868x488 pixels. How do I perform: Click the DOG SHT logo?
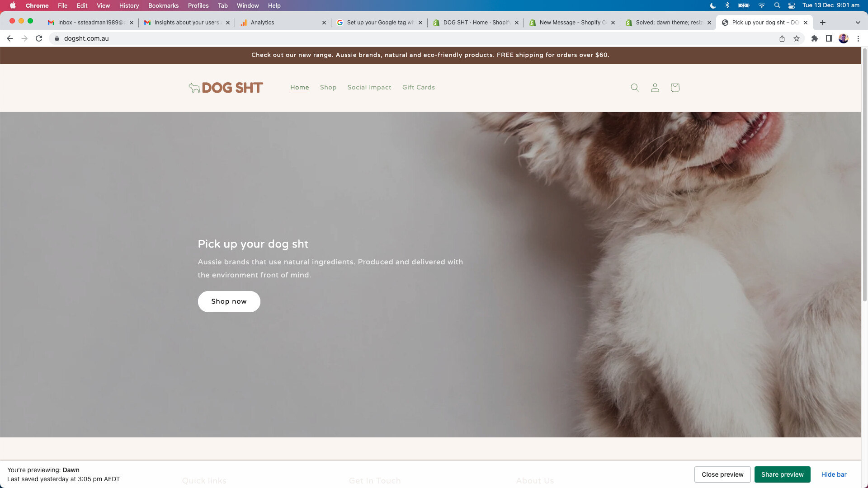[226, 88]
